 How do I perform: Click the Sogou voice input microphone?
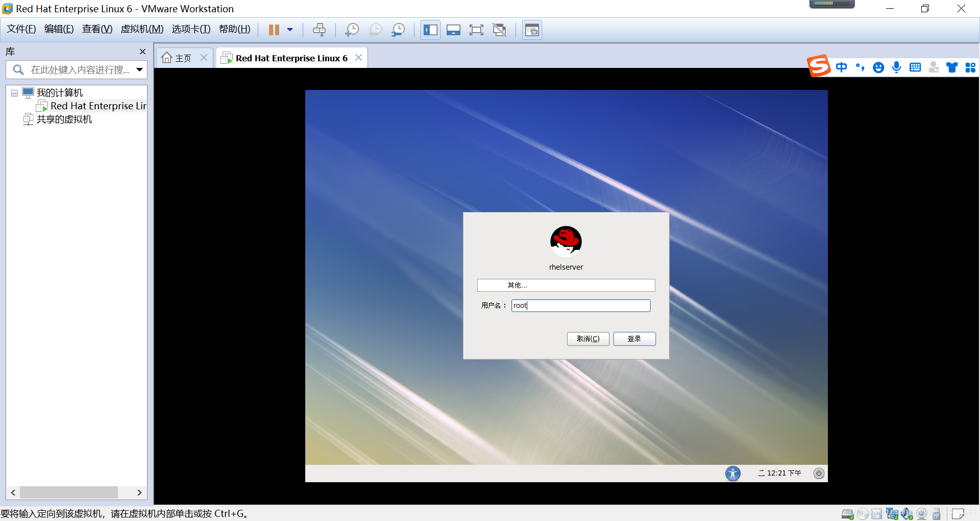click(897, 67)
